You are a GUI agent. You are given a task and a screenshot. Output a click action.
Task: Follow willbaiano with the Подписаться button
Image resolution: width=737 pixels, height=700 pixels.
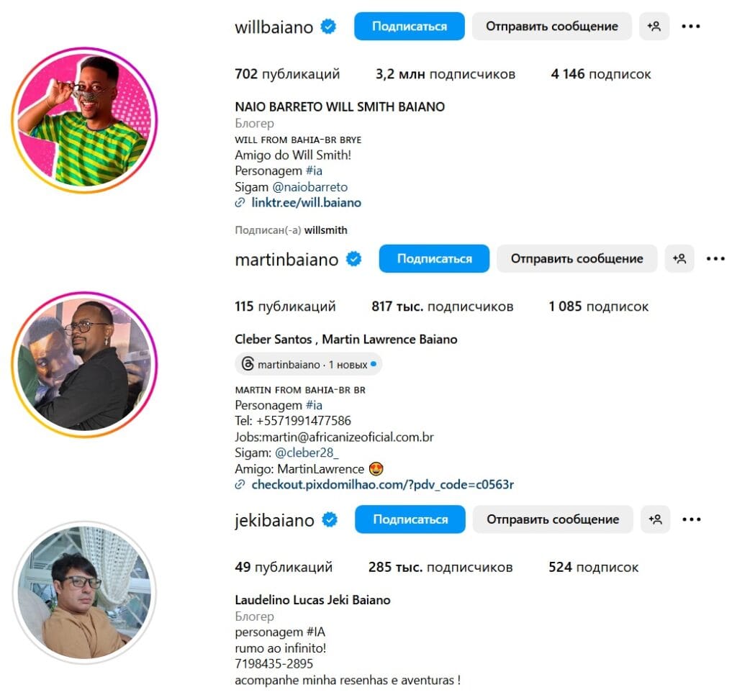tap(410, 27)
